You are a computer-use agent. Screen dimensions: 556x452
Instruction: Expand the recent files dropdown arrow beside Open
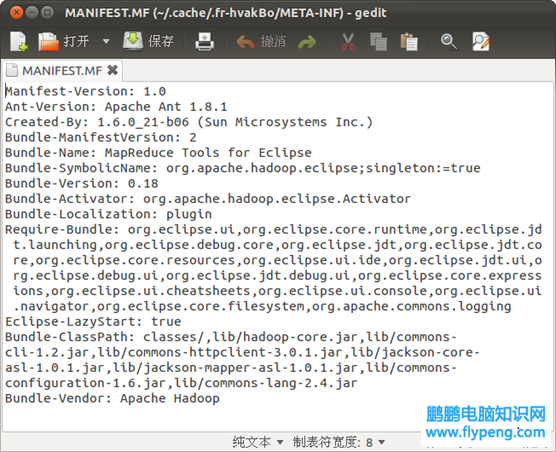point(106,41)
